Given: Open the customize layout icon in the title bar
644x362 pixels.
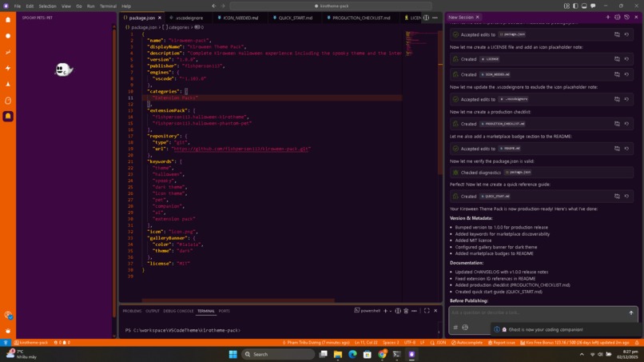Looking at the screenshot, I should pos(566,6).
